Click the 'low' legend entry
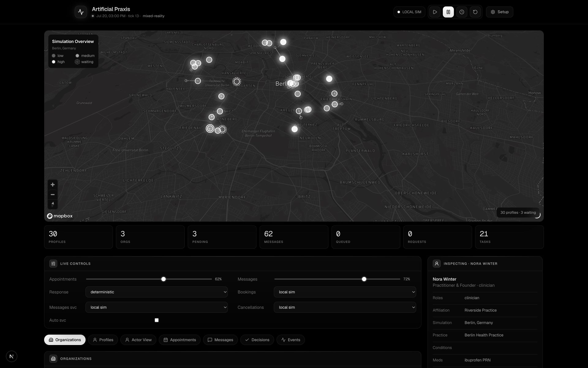This screenshot has height=368, width=588. click(x=58, y=56)
